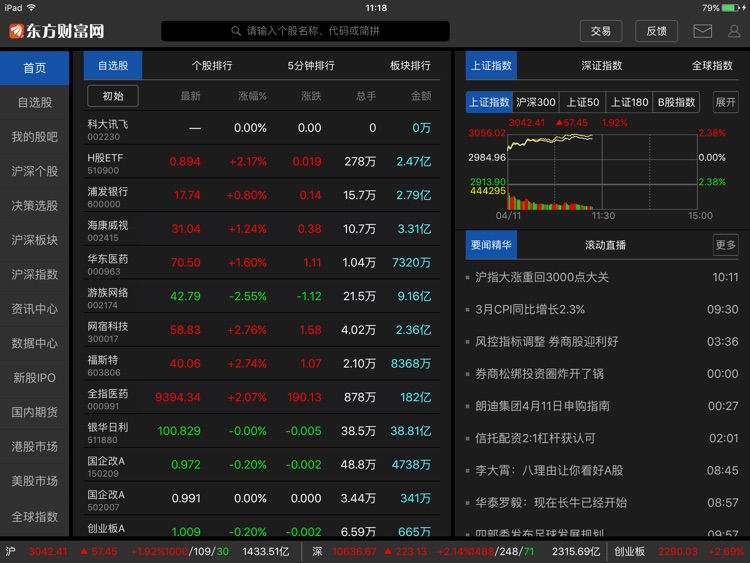
Task: Read headline 李大霄：八理由让你看好A股
Action: 549,470
